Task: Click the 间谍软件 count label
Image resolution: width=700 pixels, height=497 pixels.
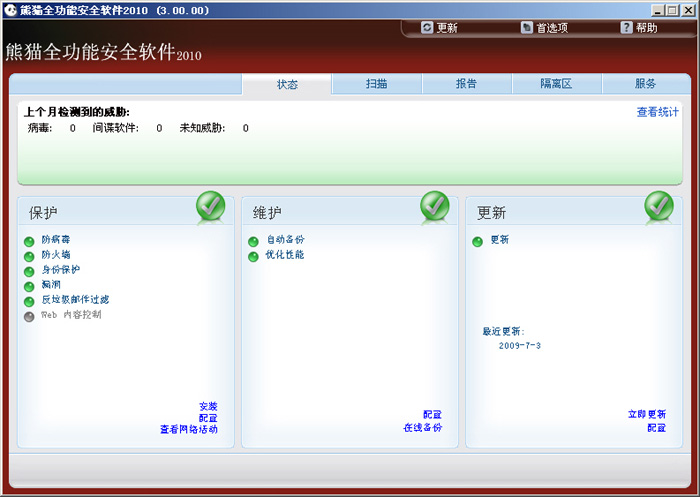Action: [116, 129]
